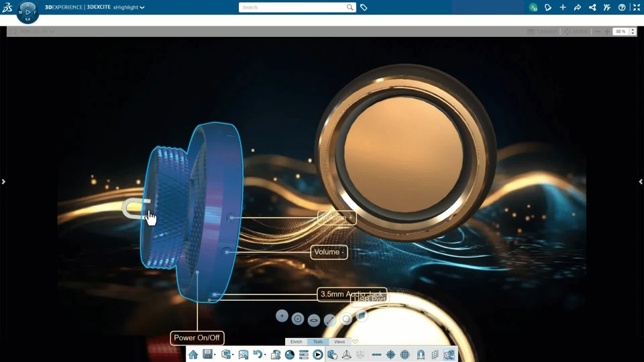Open the help question mark icon
The width and height of the screenshot is (644, 362).
(x=622, y=7)
